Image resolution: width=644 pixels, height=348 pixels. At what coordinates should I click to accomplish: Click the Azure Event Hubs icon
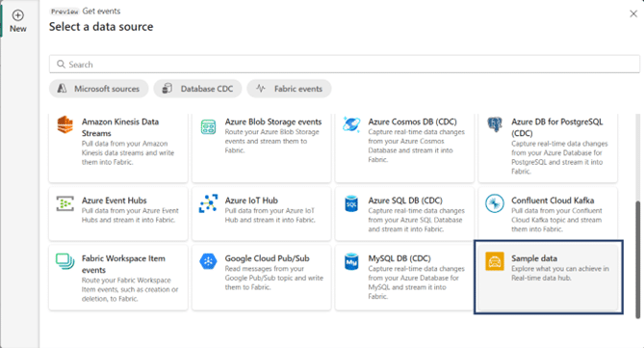tap(64, 203)
